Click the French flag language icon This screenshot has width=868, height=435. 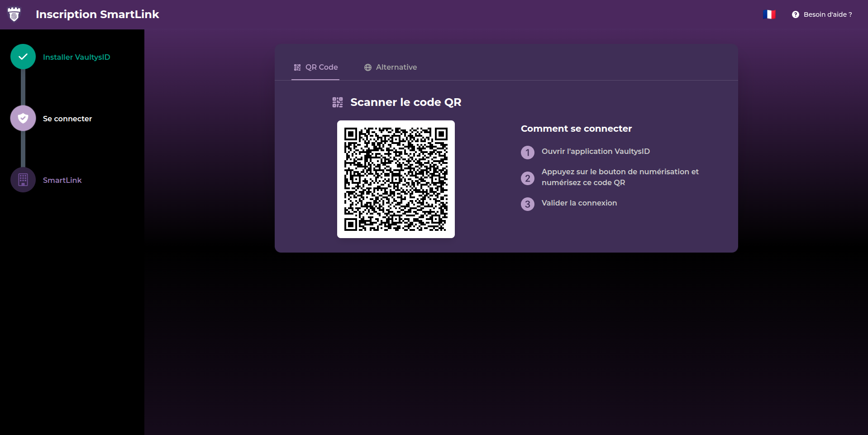[x=770, y=14]
